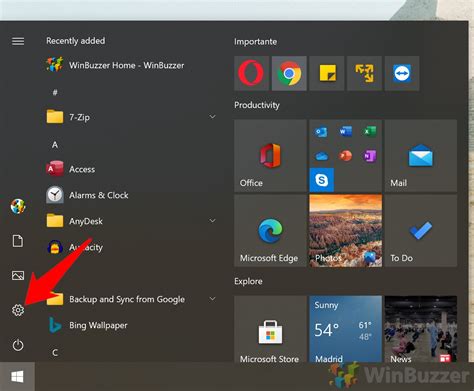Open the News tile
The image size is (474, 391).
[421, 329]
